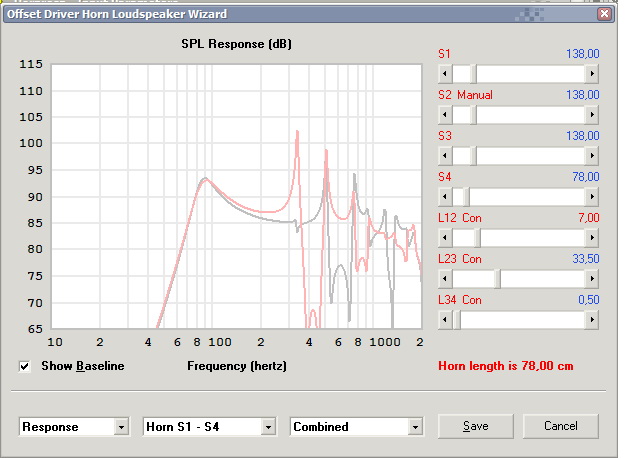The width and height of the screenshot is (640, 458).
Task: Click the S2 slider right arrow
Action: (x=592, y=115)
